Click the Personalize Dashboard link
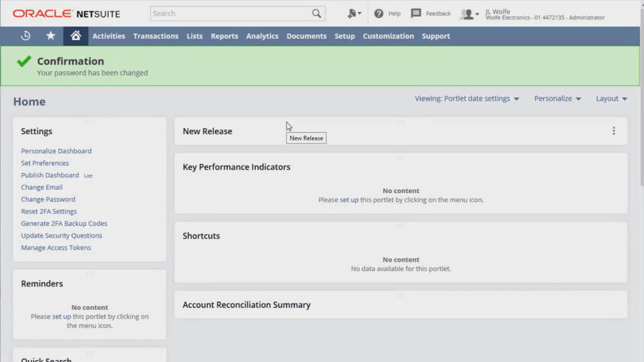Screen dimensions: 644x362 click(56, 151)
